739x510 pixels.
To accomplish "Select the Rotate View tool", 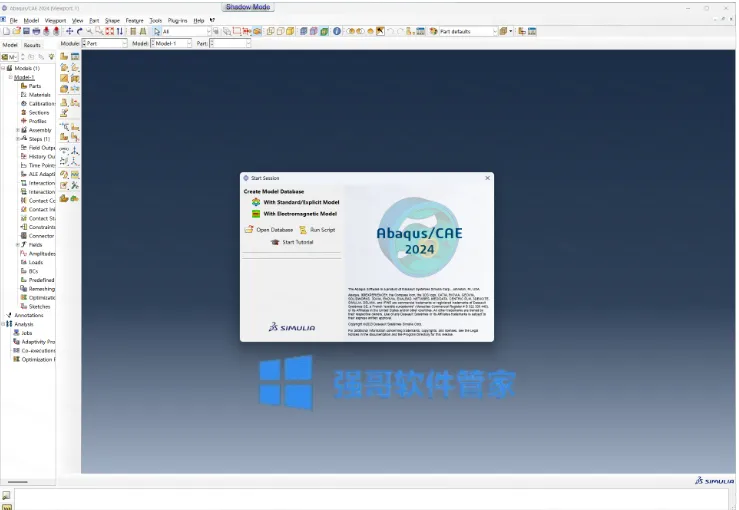I will [x=79, y=31].
